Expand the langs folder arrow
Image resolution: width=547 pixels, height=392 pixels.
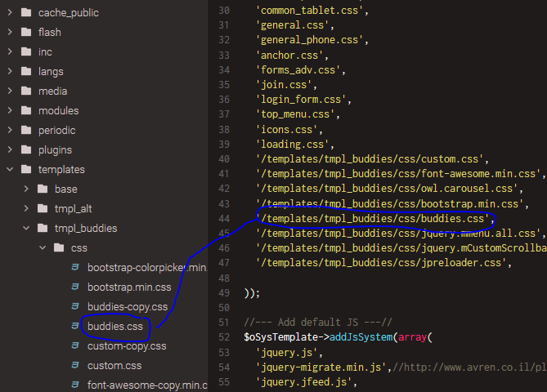point(10,72)
